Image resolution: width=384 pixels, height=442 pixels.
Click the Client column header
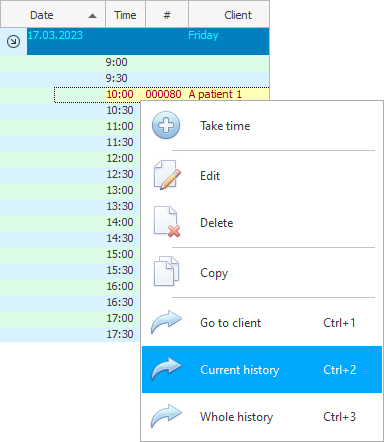click(229, 14)
